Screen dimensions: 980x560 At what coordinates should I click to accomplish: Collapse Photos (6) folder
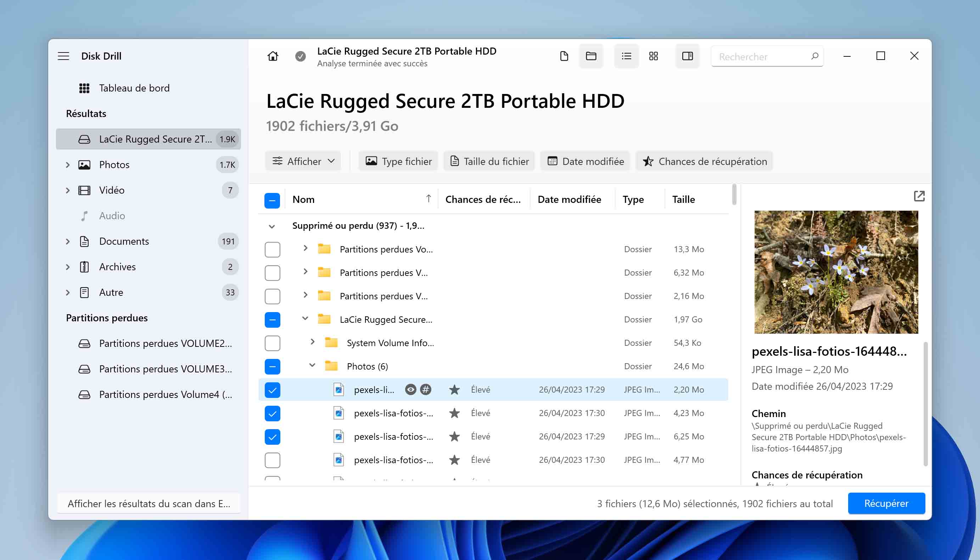313,365
